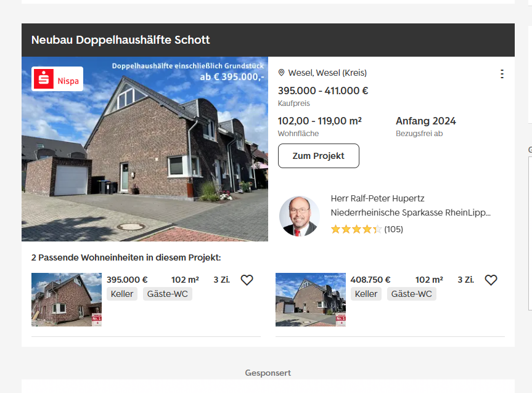Click Niederrheinische Sparkasse RheinLipp company name
The width and height of the screenshot is (532, 393).
coord(411,213)
